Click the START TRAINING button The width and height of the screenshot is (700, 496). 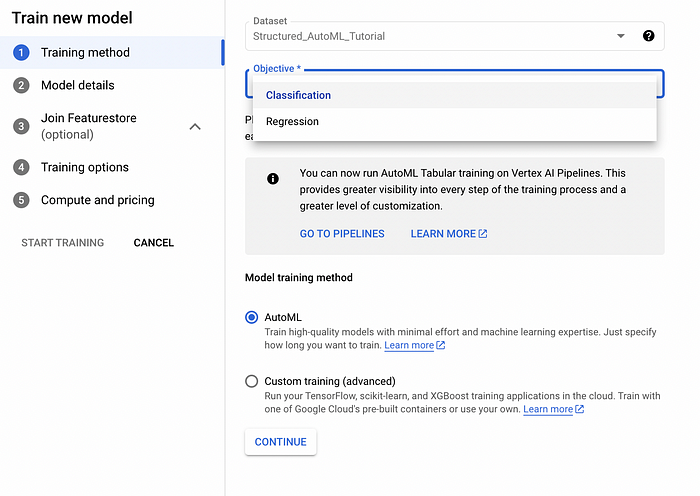[x=62, y=243]
